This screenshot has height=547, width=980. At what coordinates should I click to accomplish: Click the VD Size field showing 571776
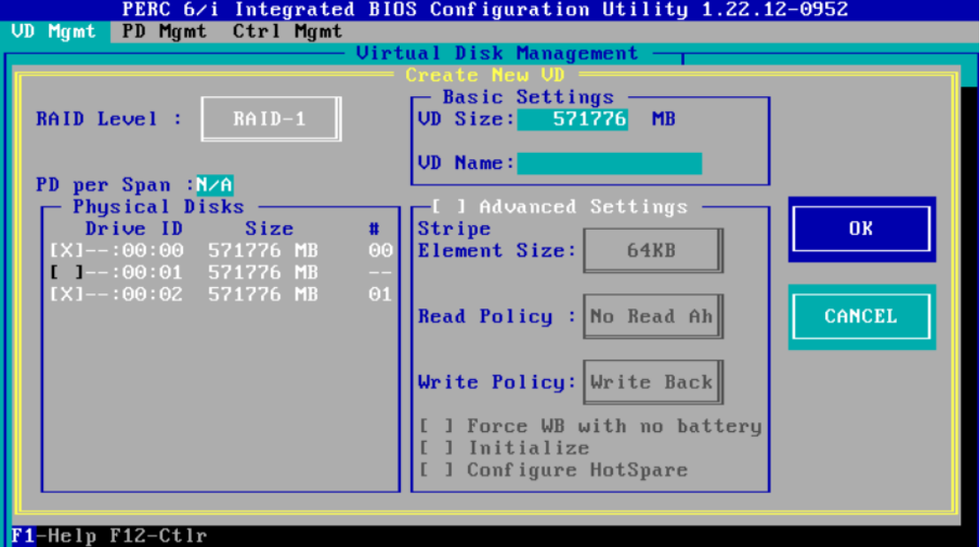click(x=572, y=118)
